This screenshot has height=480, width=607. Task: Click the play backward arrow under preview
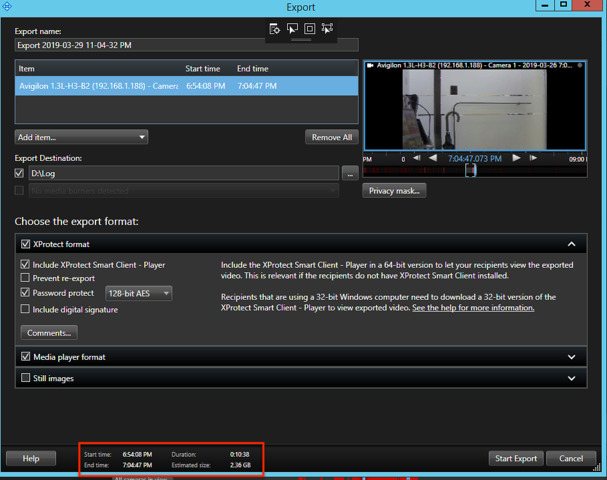[432, 158]
